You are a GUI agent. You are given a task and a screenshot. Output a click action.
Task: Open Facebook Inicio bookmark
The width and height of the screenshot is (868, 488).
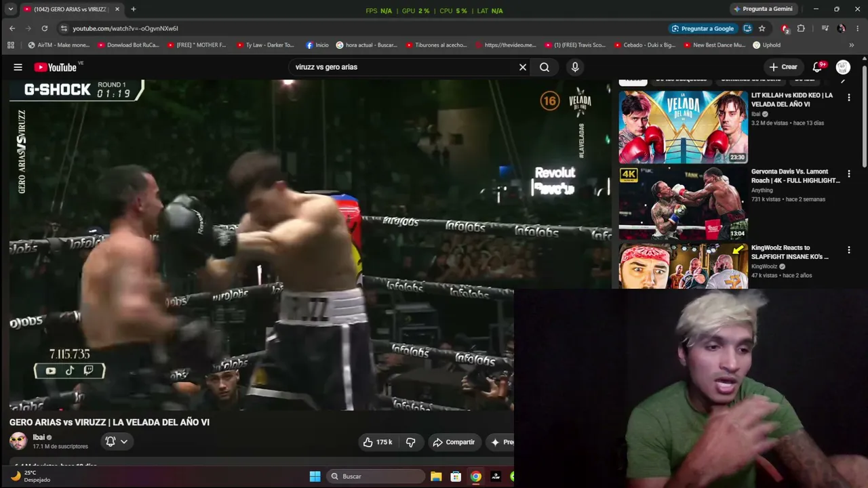pyautogui.click(x=317, y=45)
